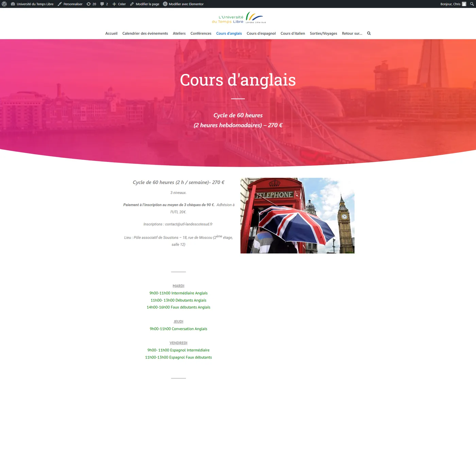476x466 pixels.
Task: Select the Cours d'anglais menu item
Action: [x=229, y=33]
